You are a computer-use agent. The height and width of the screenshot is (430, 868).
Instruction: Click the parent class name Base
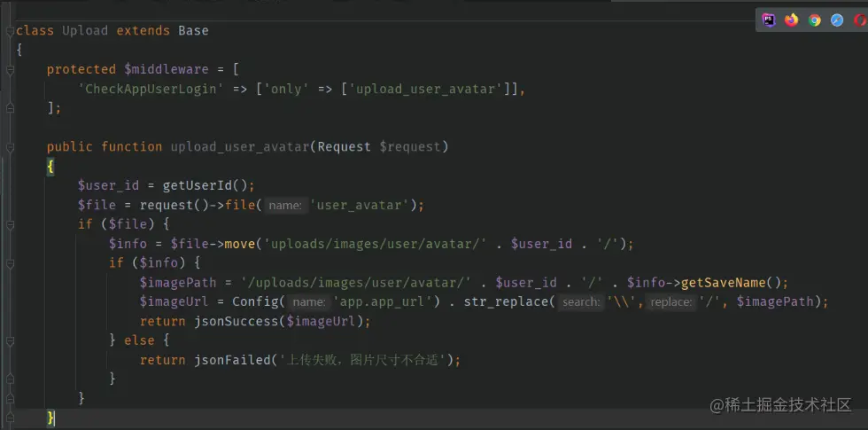point(193,30)
